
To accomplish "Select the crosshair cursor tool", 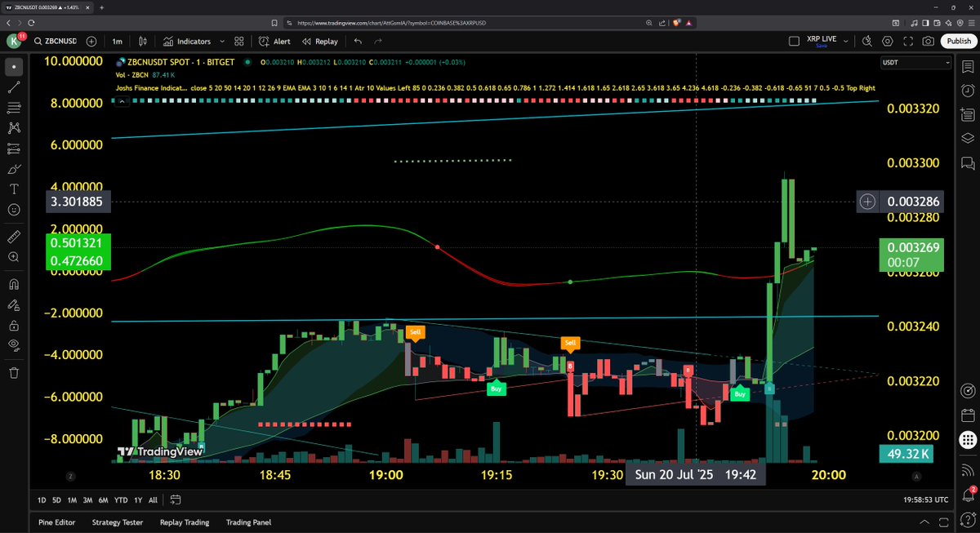I will 14,66.
